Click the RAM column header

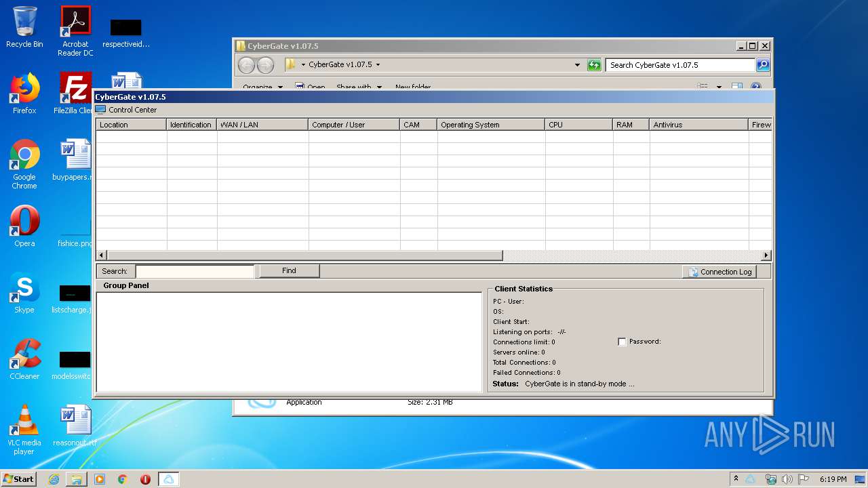631,125
